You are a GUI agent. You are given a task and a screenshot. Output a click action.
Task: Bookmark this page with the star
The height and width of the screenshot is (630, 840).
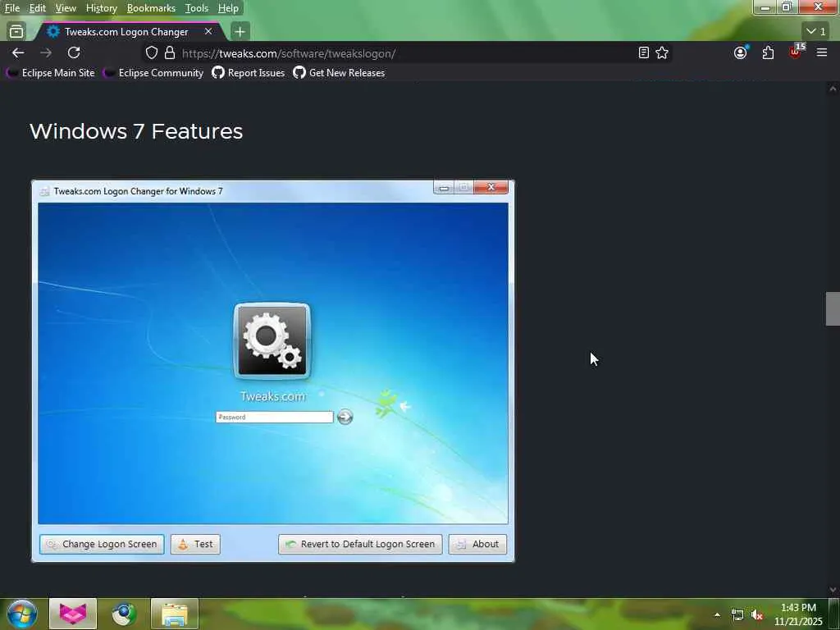662,52
